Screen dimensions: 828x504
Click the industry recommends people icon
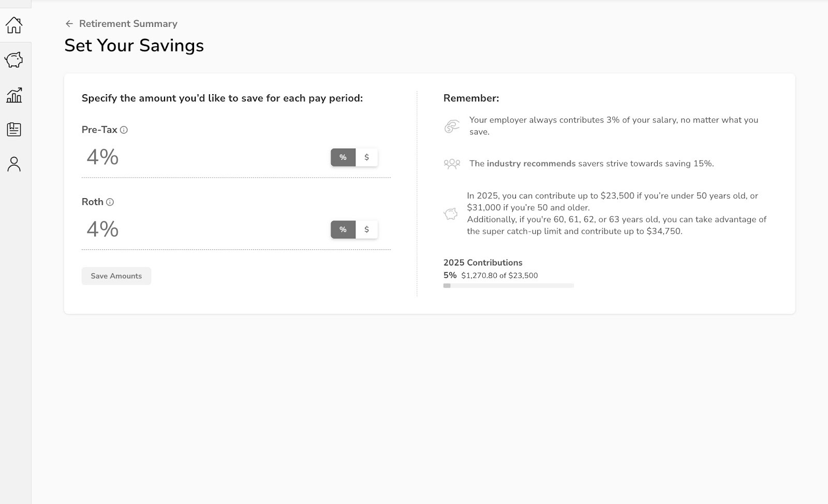452,164
